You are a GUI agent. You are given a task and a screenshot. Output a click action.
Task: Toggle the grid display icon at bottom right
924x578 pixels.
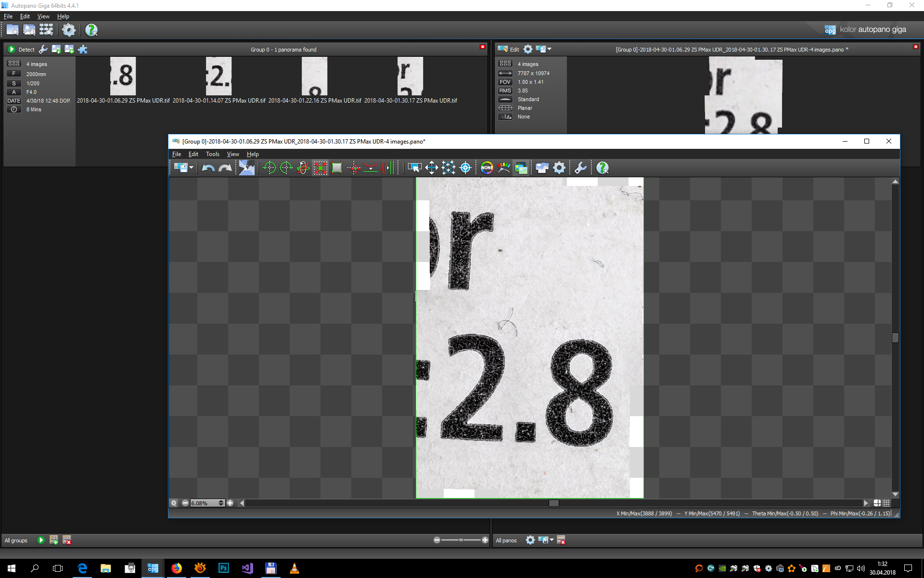[x=886, y=503]
